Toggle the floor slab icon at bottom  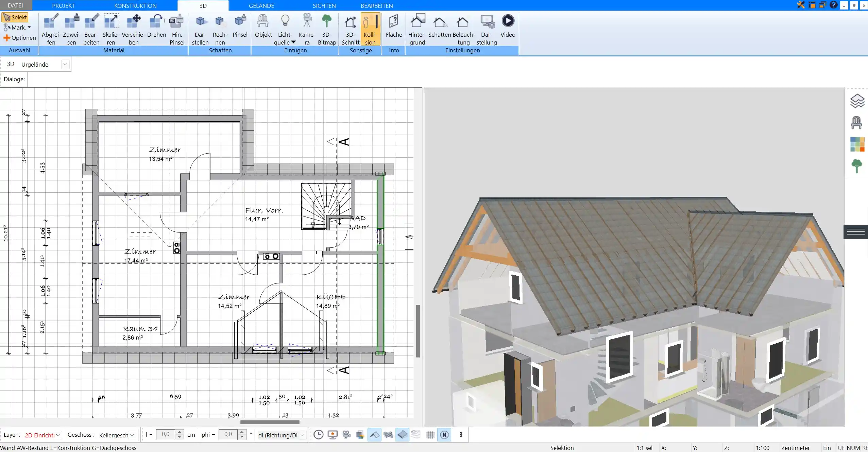tap(402, 435)
